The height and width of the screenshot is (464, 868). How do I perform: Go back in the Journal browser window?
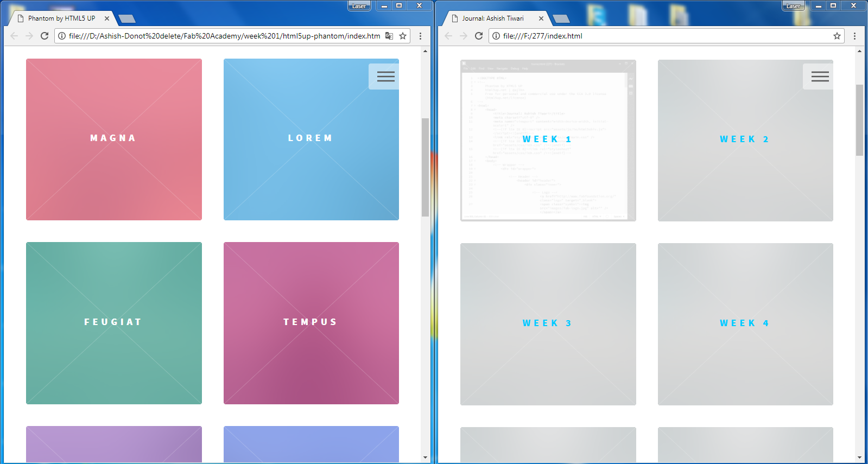pos(448,36)
